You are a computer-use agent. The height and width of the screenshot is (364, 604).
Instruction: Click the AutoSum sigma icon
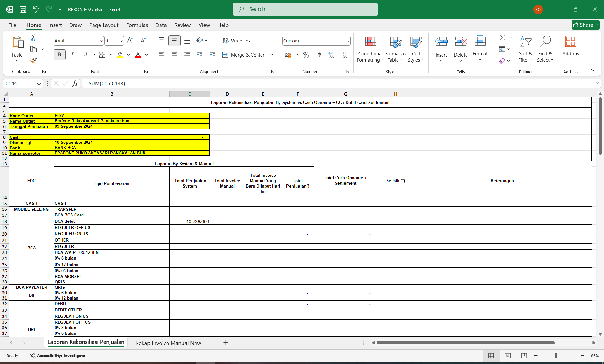tap(502, 38)
